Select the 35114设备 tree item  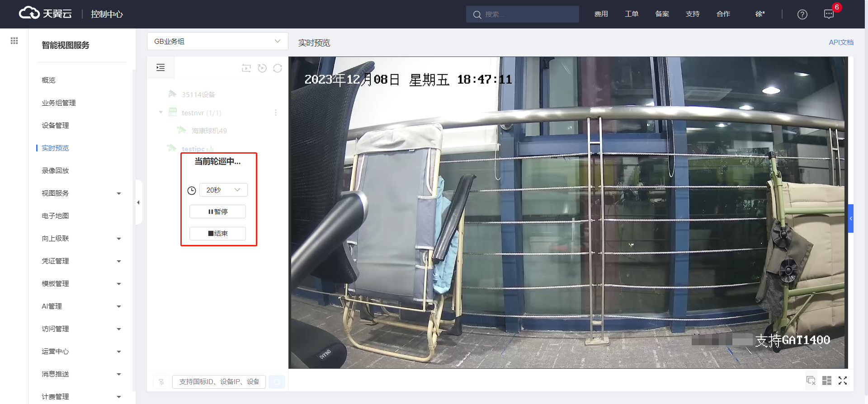coord(198,94)
